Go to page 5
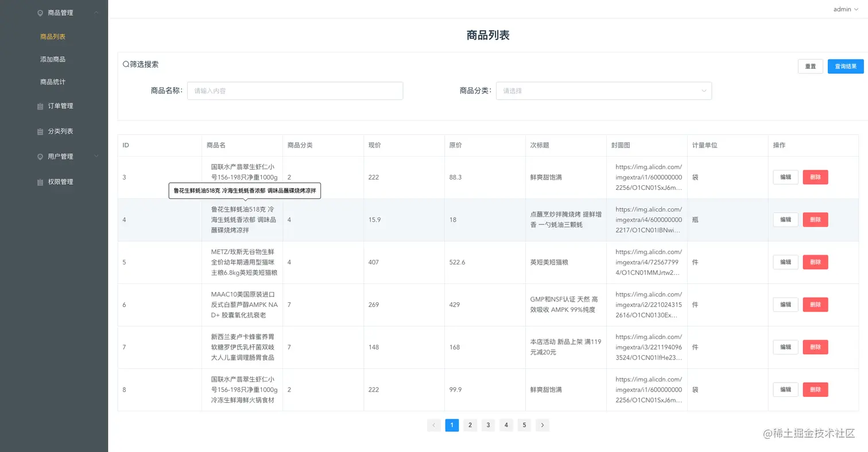This screenshot has width=868, height=452. [x=524, y=425]
